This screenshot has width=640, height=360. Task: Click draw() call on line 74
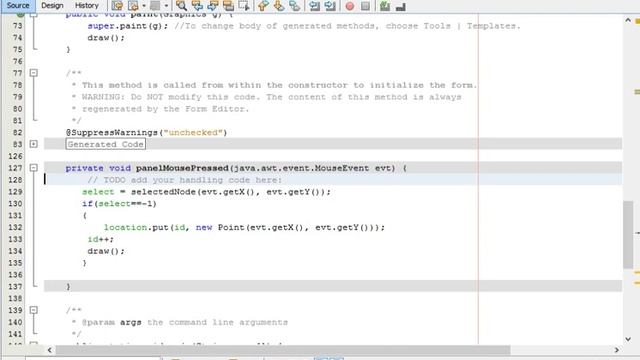106,38
